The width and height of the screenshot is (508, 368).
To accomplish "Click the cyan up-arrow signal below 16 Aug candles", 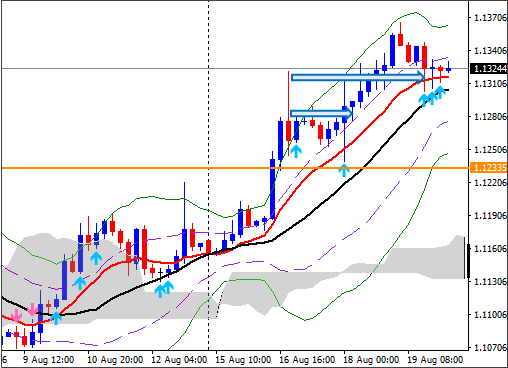I will coord(296,151).
